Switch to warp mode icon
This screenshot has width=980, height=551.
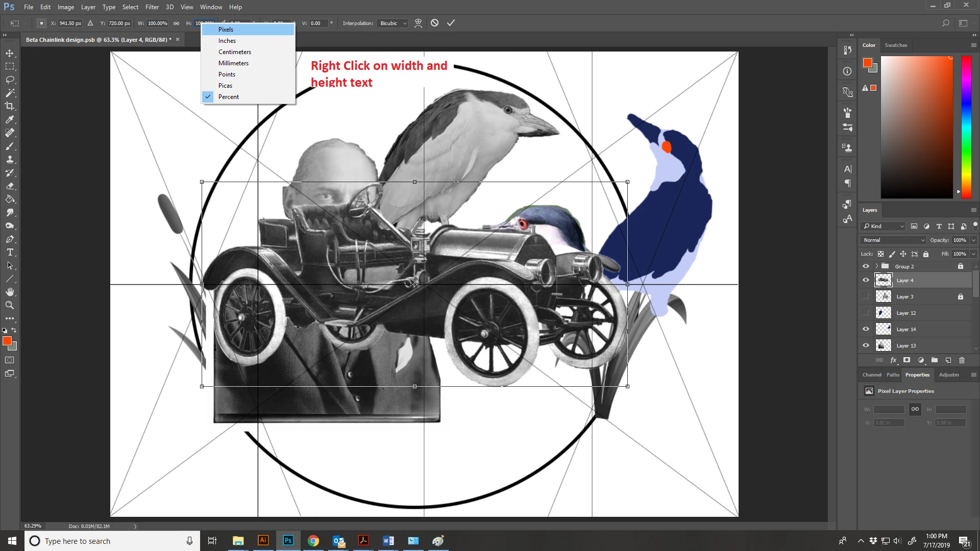point(418,23)
